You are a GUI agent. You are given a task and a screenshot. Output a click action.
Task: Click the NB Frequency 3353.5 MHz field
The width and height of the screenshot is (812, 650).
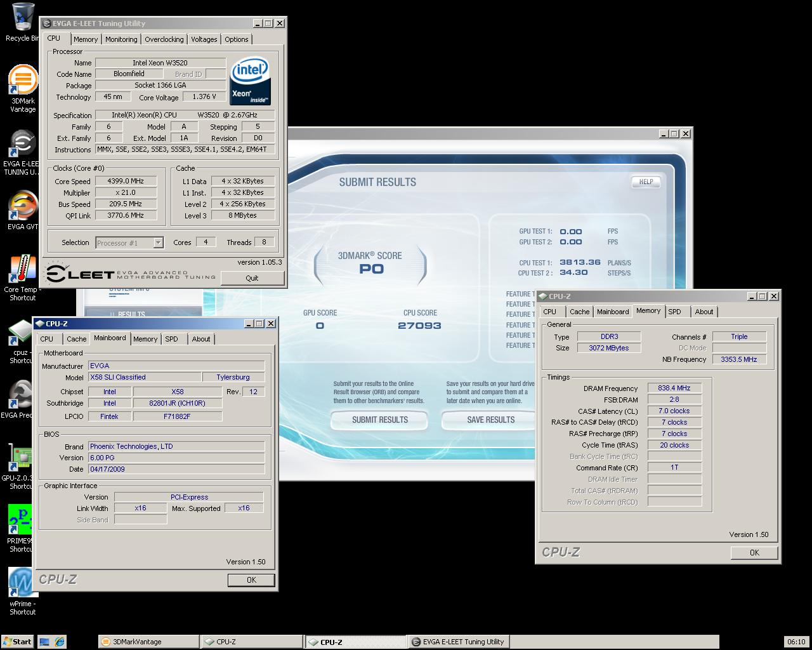coord(739,359)
